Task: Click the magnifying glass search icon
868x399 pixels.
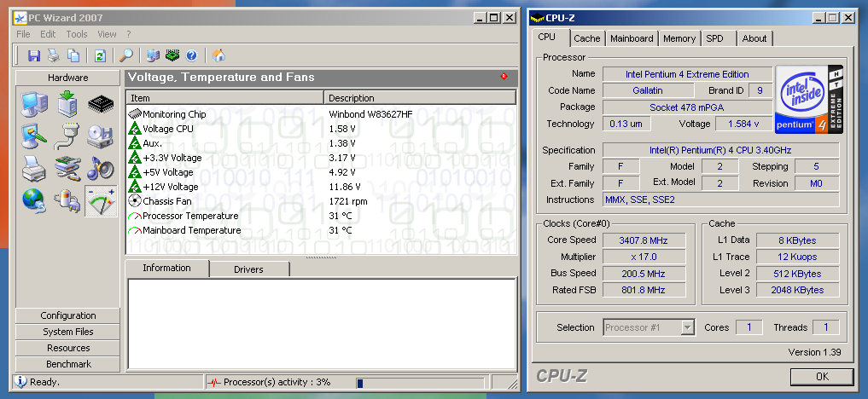Action: (x=125, y=55)
